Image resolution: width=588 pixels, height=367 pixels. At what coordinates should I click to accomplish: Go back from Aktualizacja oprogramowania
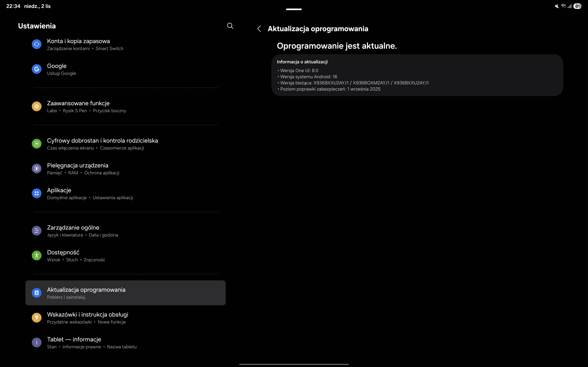259,29
